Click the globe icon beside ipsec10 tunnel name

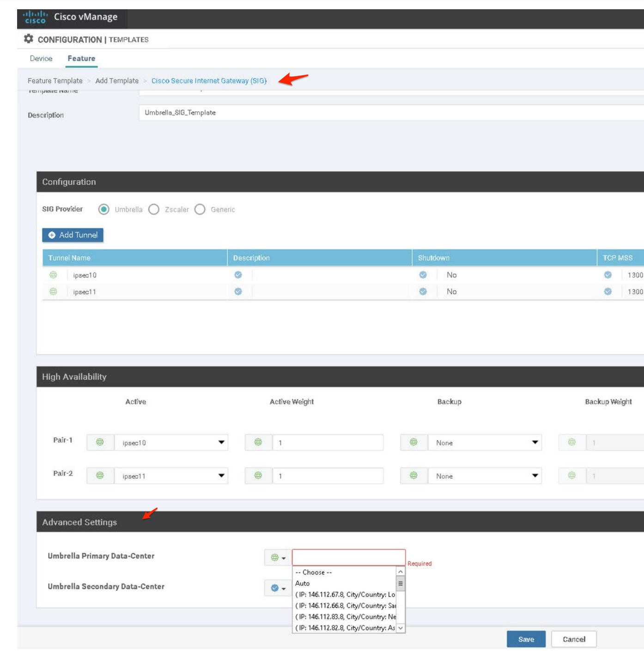click(x=53, y=275)
